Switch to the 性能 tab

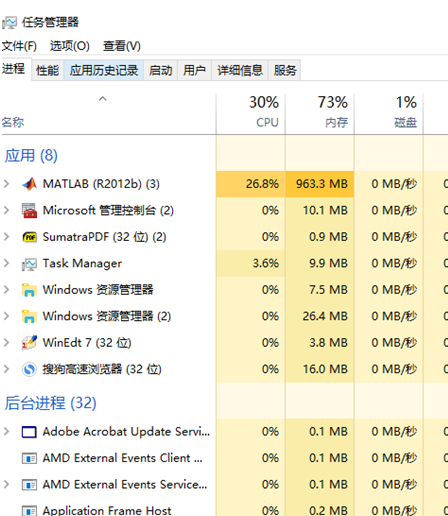(x=48, y=70)
